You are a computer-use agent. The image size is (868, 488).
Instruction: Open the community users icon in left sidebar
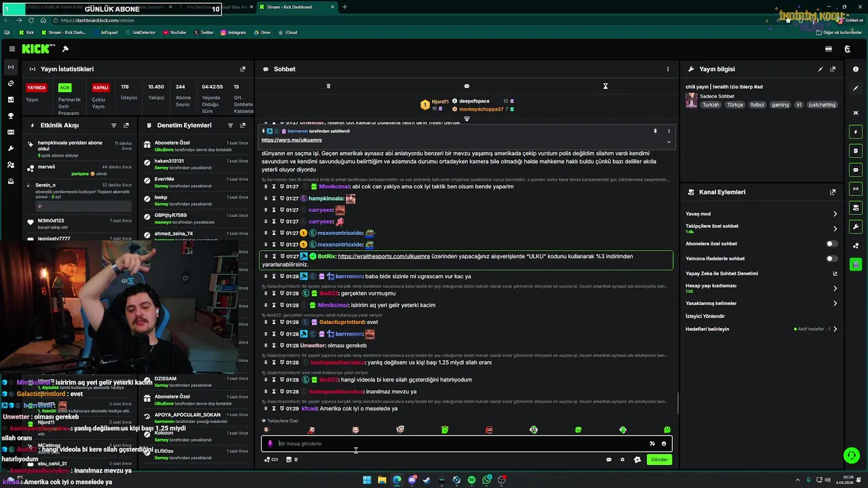pos(11,165)
